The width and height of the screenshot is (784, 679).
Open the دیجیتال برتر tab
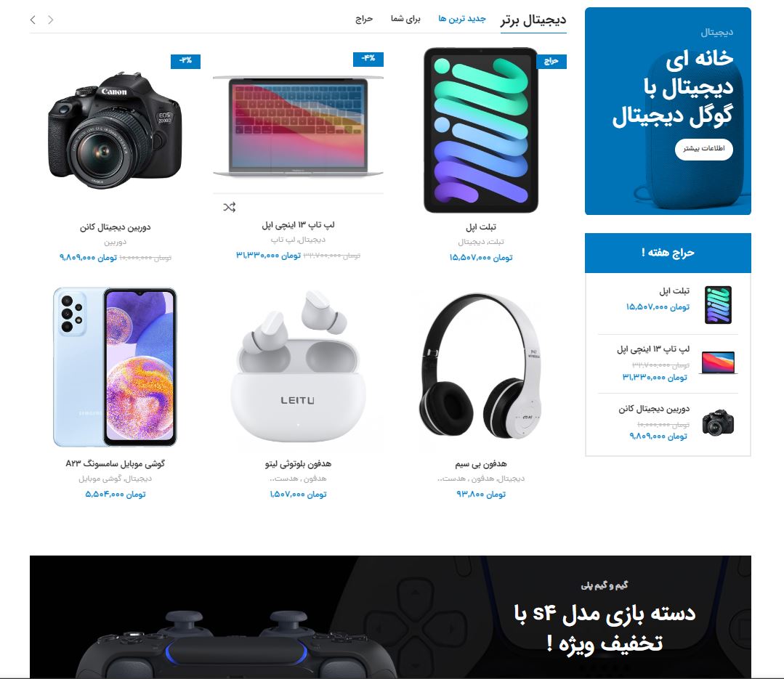click(533, 20)
